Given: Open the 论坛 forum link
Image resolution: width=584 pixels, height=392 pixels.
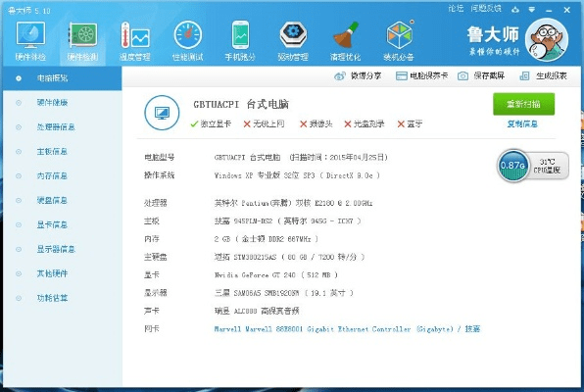Looking at the screenshot, I should (456, 9).
